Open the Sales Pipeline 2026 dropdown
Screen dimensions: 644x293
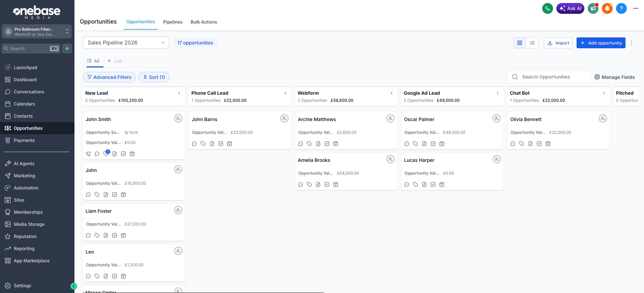126,42
